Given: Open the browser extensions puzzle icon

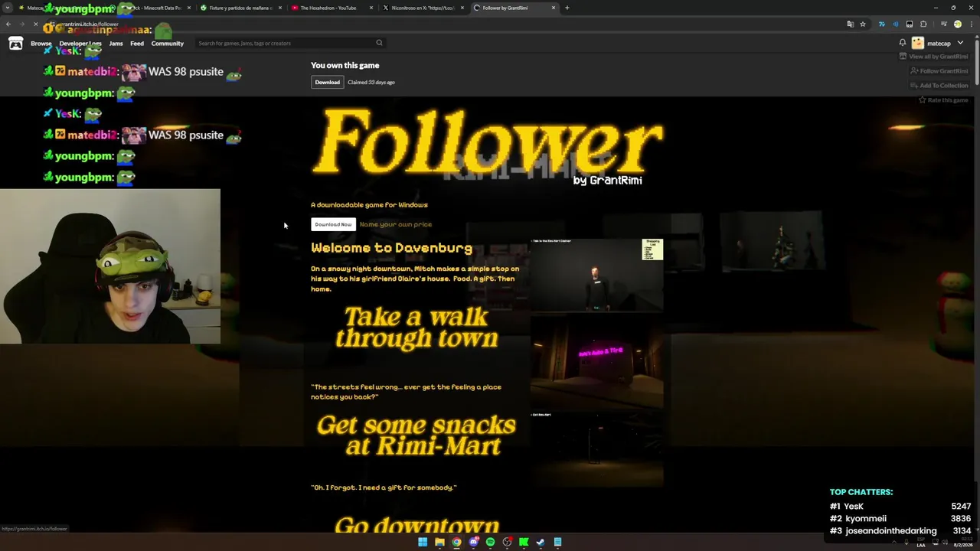Looking at the screenshot, I should coord(923,24).
